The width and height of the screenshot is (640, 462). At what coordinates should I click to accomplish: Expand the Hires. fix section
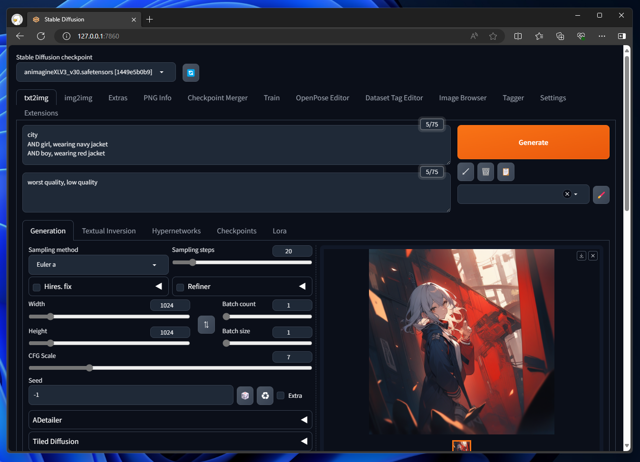pos(159,287)
